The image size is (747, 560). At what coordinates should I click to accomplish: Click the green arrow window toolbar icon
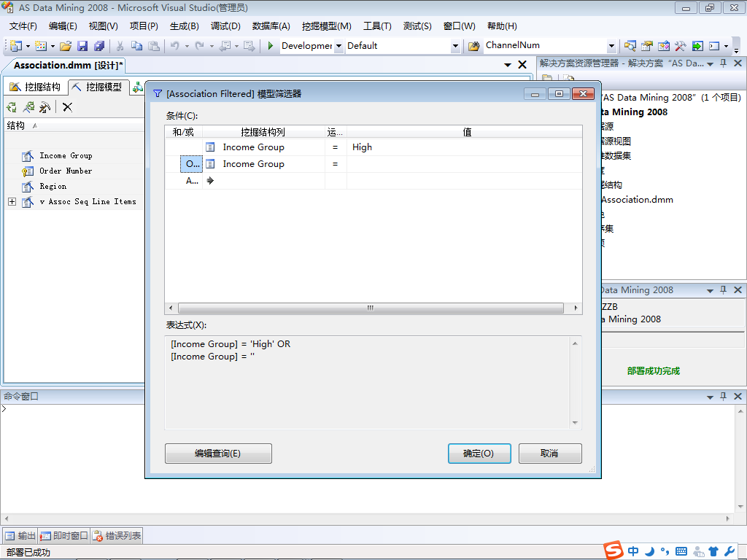697,46
